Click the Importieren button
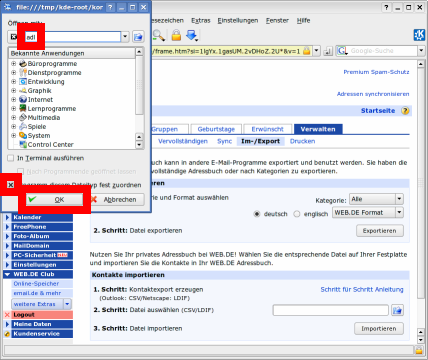Image resolution: width=428 pixels, height=360 pixels. [x=379, y=329]
